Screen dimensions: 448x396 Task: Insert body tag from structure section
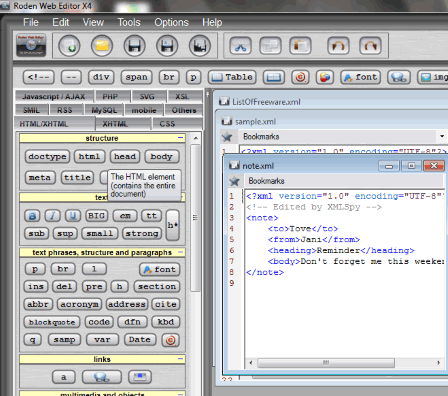point(162,156)
